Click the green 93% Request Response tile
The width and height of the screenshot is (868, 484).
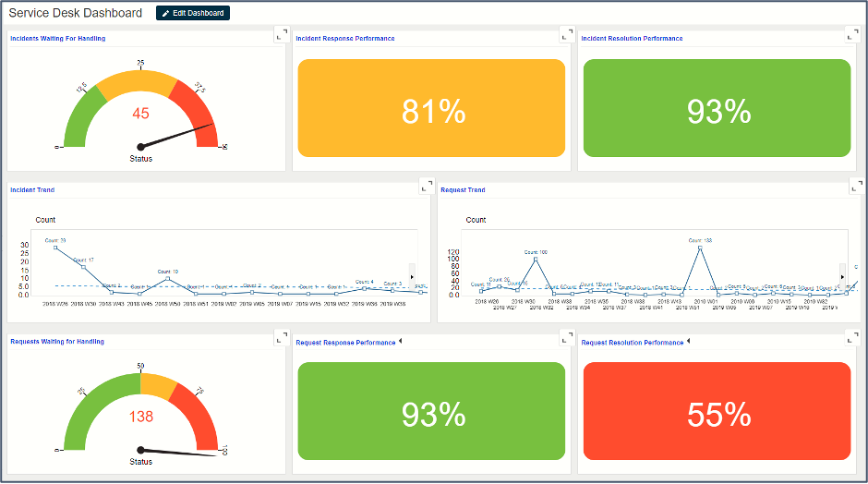tap(431, 411)
